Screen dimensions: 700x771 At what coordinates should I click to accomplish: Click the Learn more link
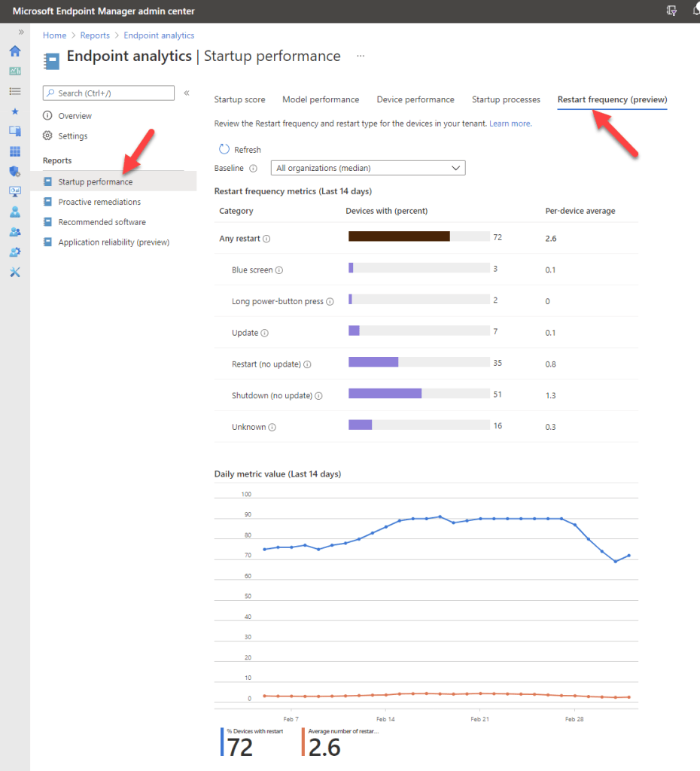tap(510, 123)
